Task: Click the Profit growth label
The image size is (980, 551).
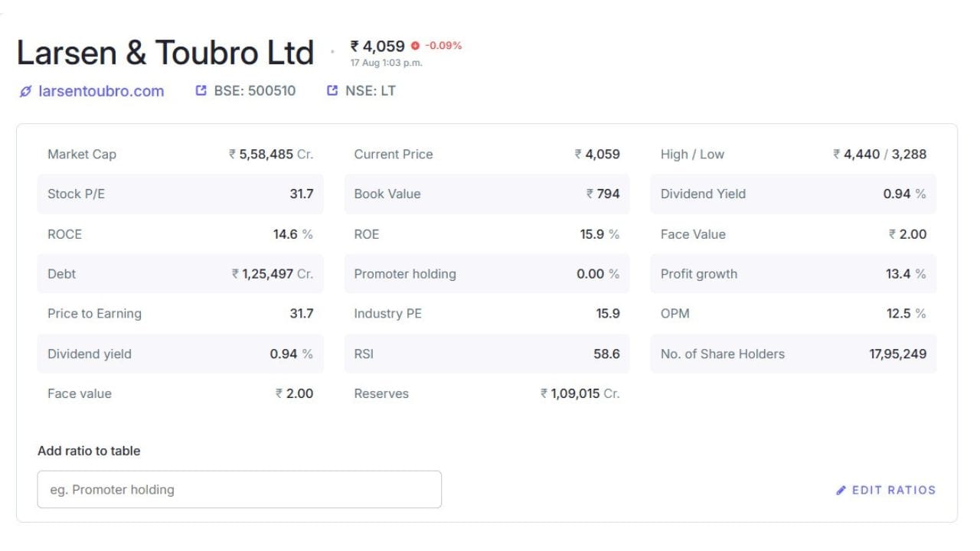Action: click(699, 274)
